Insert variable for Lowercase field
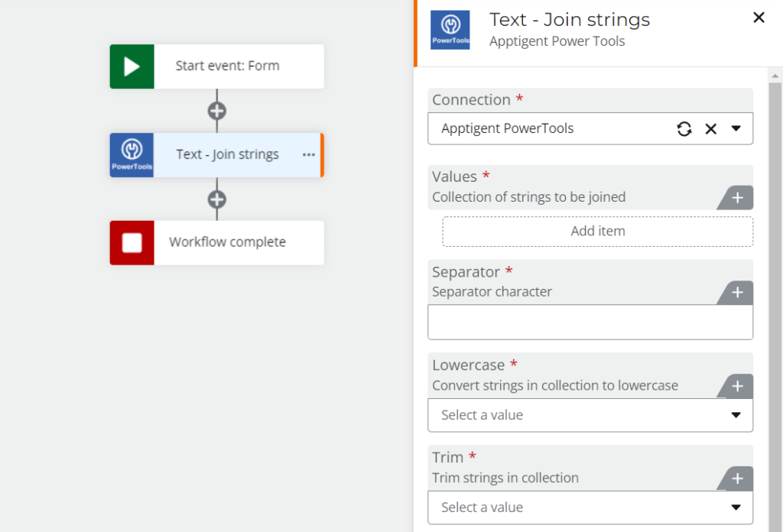The image size is (783, 532). (x=736, y=386)
